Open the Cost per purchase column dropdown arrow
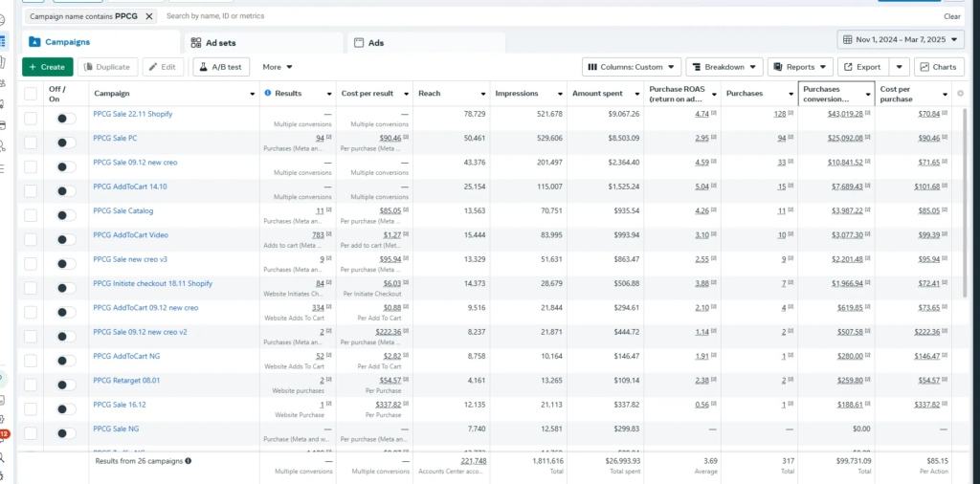 pos(945,94)
